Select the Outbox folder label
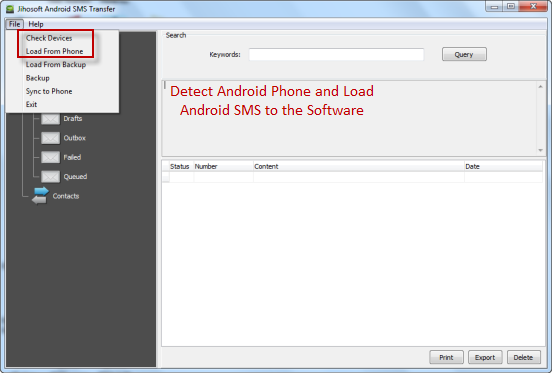The height and width of the screenshot is (373, 552). tap(75, 138)
